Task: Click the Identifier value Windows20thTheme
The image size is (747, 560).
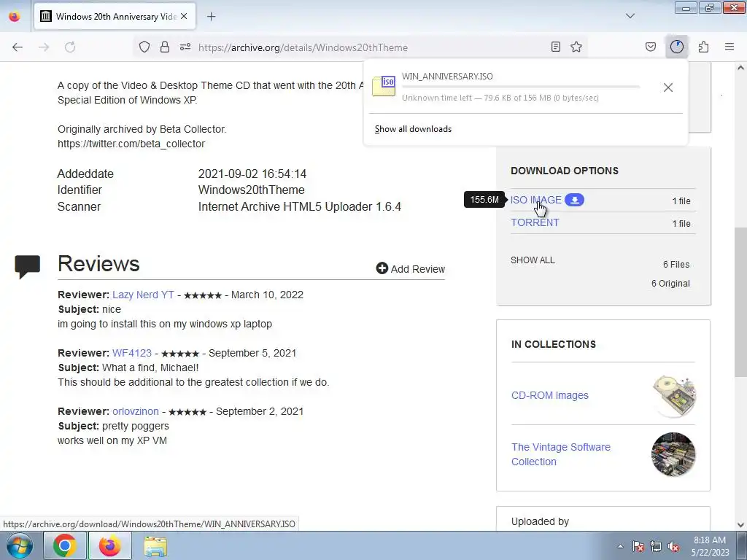Action: click(252, 190)
